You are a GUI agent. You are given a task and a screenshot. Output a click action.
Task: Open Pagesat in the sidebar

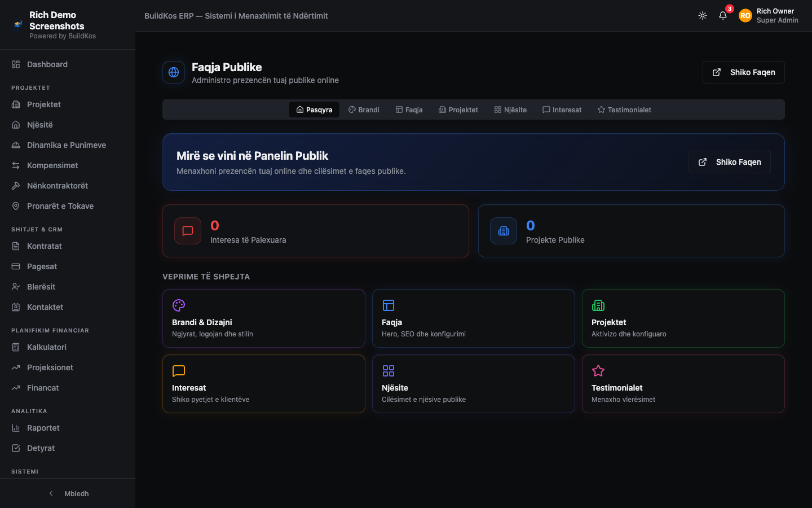pyautogui.click(x=68, y=266)
